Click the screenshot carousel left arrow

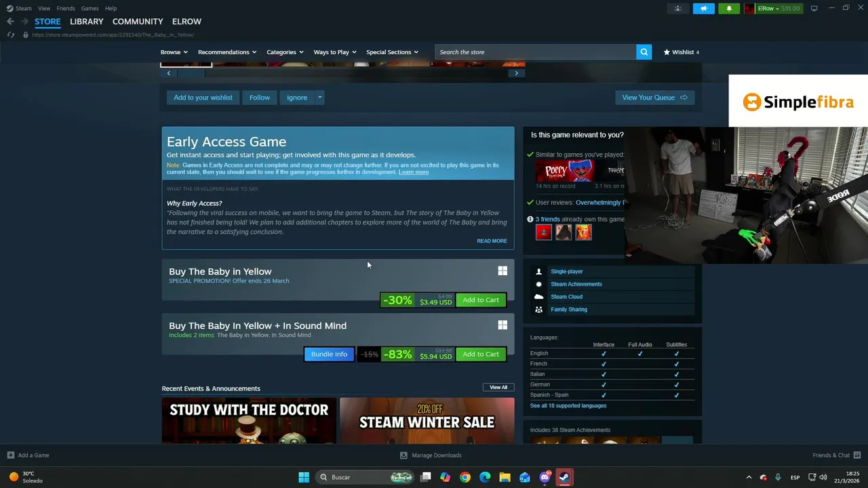click(168, 73)
